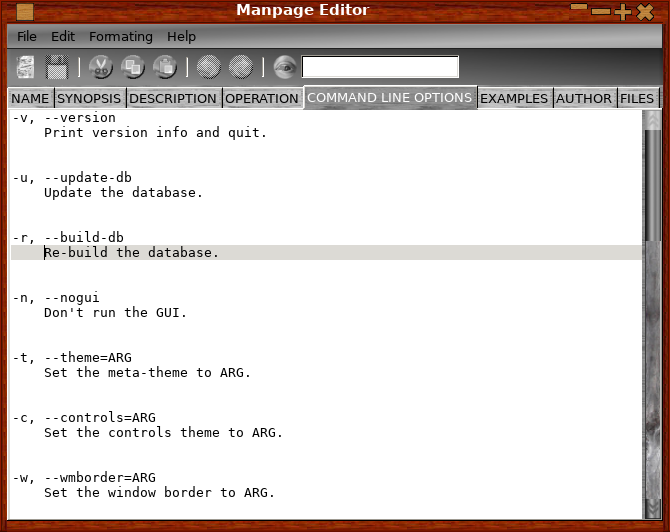The image size is (670, 532).
Task: Click the window menu icon in title bar
Action: (25, 12)
